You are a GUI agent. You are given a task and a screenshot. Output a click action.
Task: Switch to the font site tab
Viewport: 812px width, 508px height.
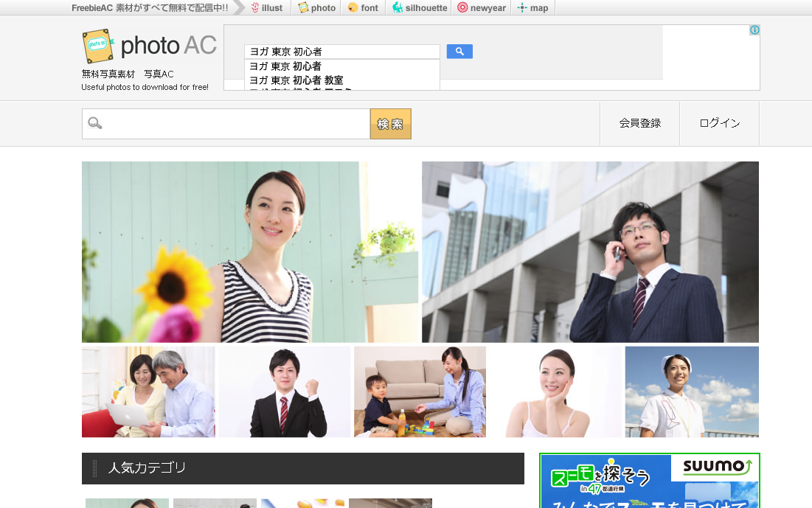(x=363, y=8)
